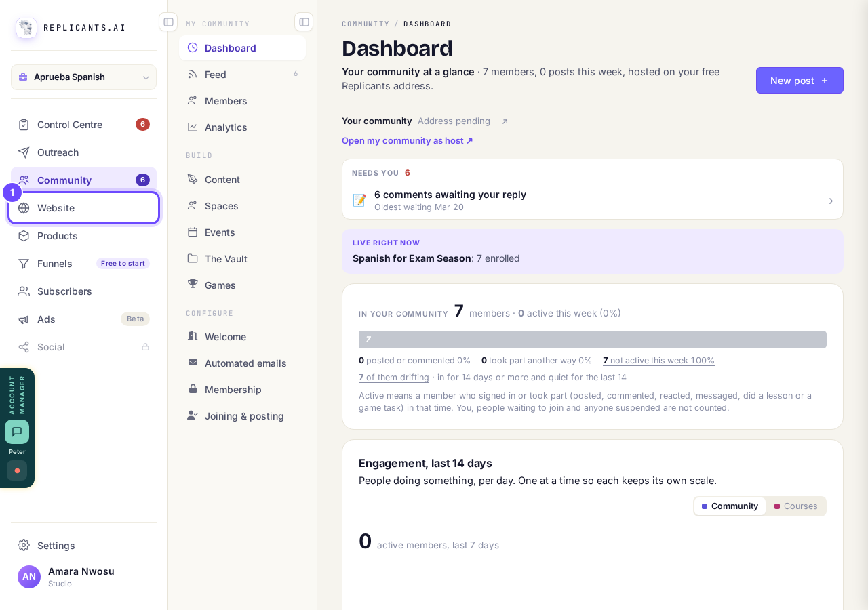Viewport: 868px width, 610px height.
Task: Open the Outreach paper plane item
Action: (x=83, y=152)
